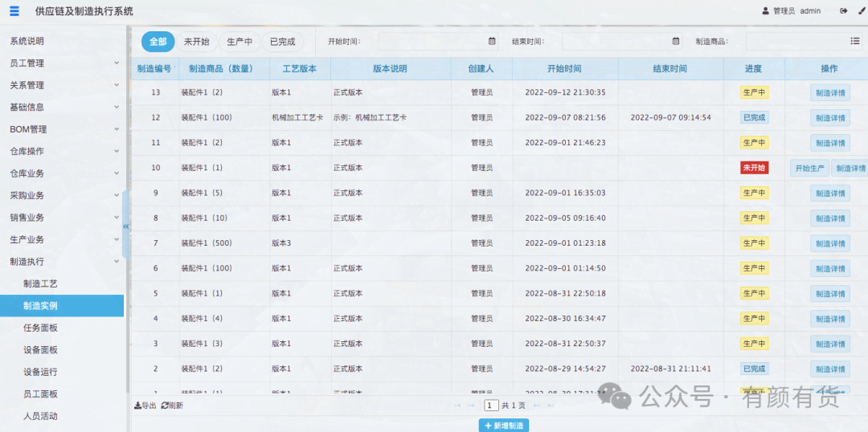868x432 pixels.
Task: Expand the BOM管理 sidebar menu
Action: coord(63,129)
